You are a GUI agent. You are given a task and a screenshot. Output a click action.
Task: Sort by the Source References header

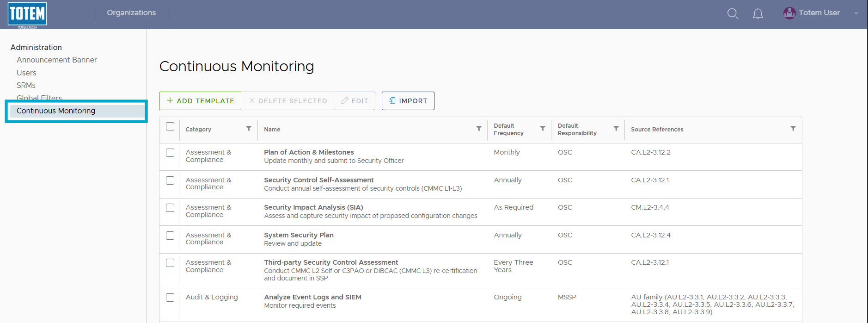point(657,130)
